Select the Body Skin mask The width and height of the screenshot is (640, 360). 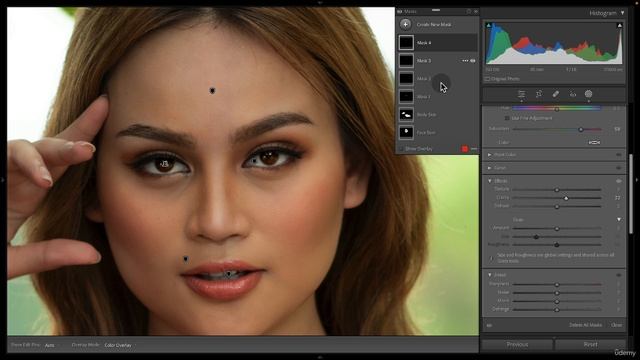point(437,115)
